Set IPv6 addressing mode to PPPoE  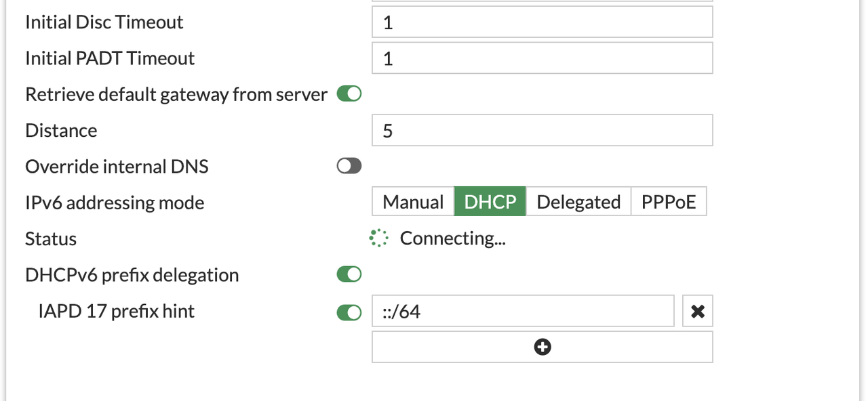669,203
